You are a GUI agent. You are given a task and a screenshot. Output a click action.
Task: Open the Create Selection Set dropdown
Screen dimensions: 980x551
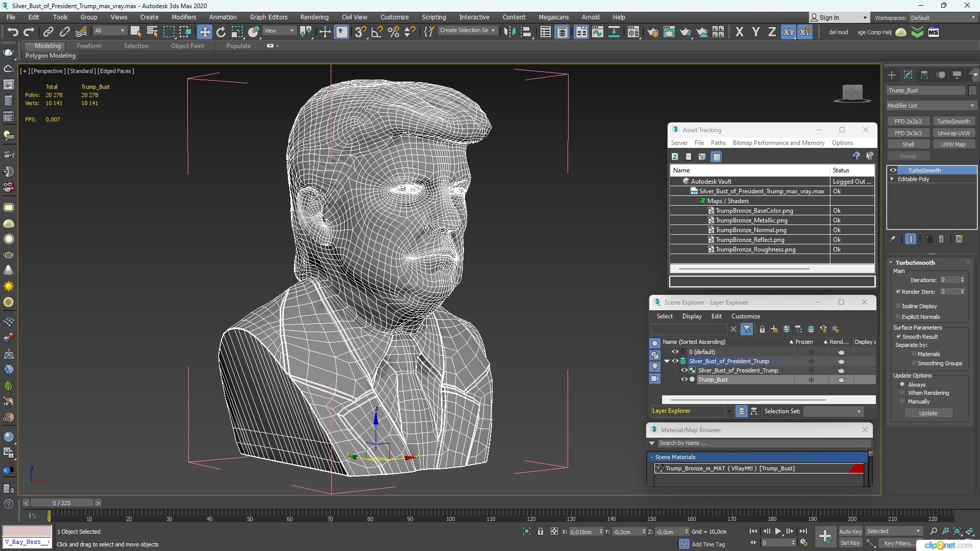click(467, 31)
